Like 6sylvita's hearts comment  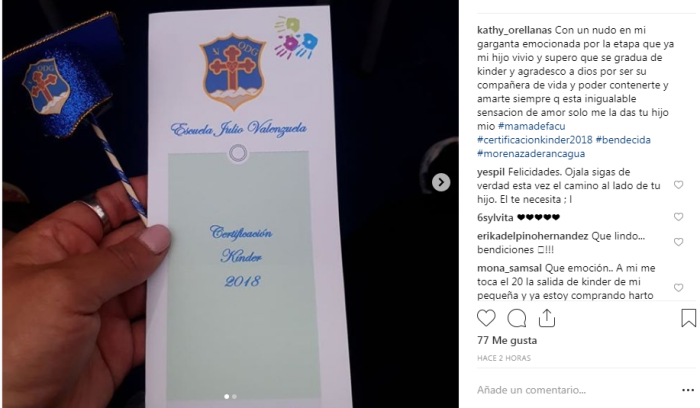click(x=678, y=217)
